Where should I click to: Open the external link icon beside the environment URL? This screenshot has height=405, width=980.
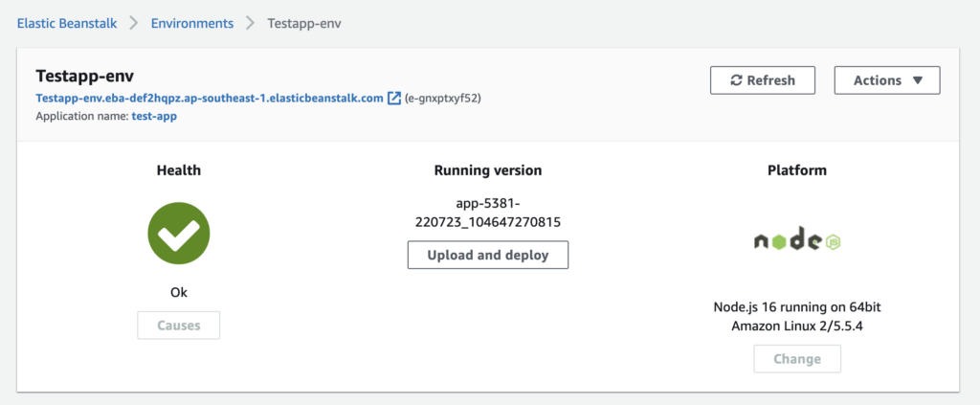pos(394,98)
